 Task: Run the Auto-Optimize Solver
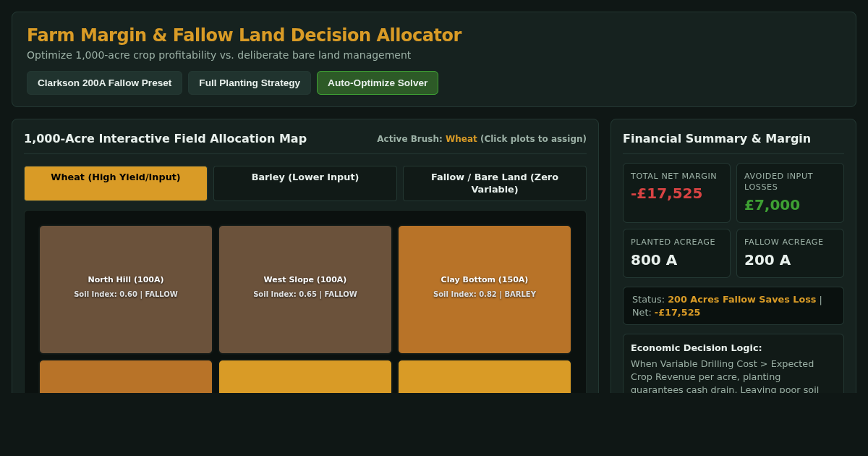pos(378,83)
